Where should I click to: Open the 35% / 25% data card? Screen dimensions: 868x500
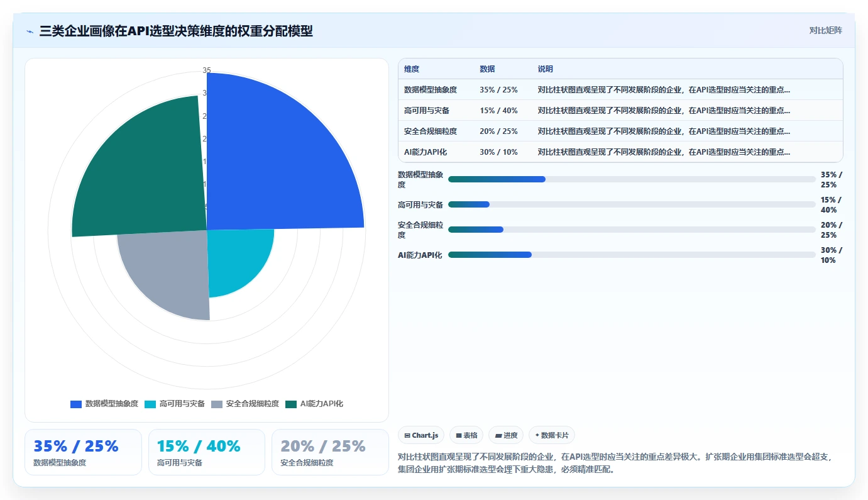(83, 452)
